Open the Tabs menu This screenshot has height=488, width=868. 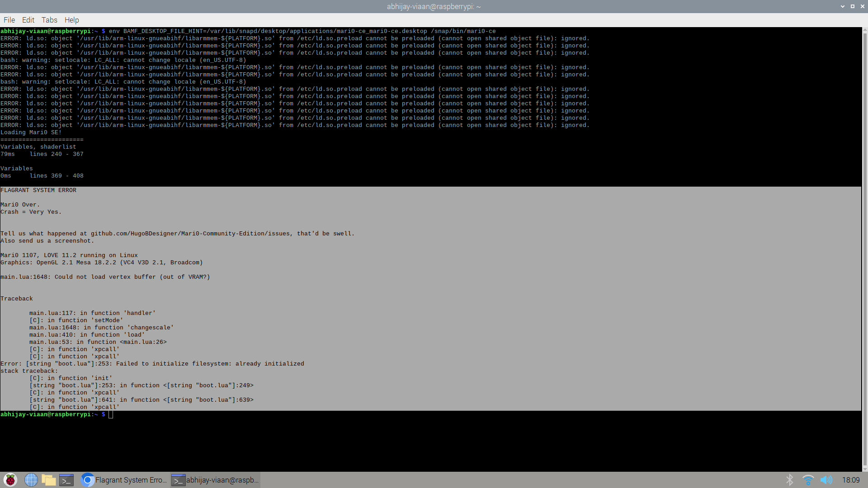click(x=49, y=20)
